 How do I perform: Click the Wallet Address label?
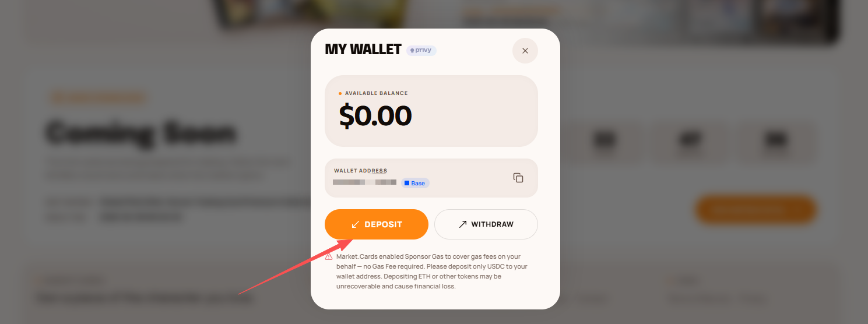[360, 171]
